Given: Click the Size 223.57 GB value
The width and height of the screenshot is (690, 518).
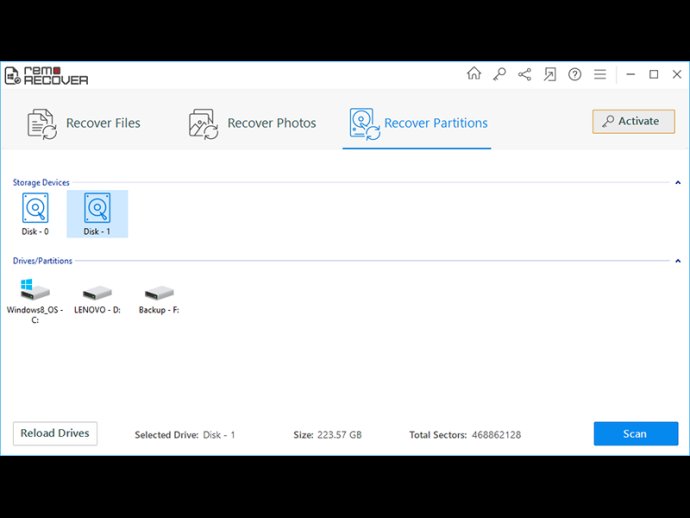Looking at the screenshot, I should coord(339,435).
